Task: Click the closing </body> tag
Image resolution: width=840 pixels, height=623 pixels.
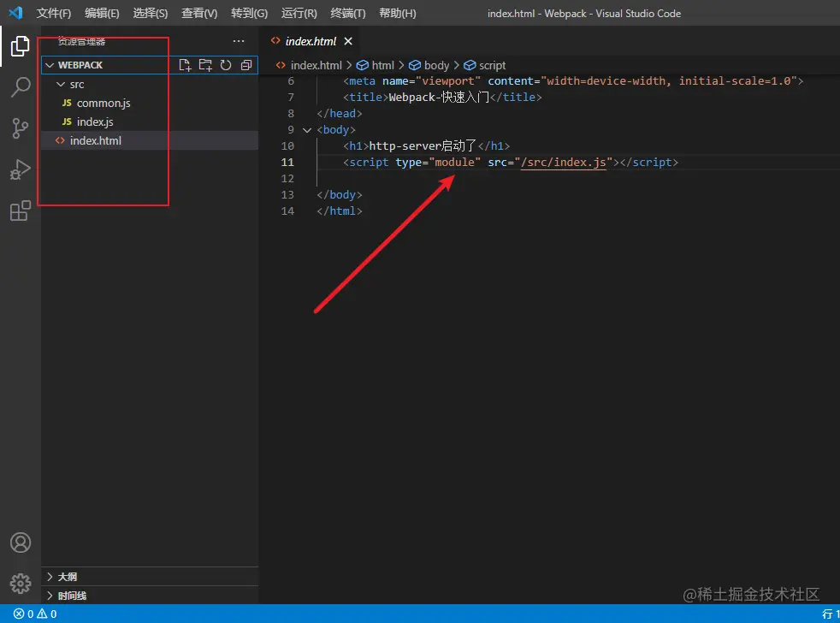Action: click(340, 194)
